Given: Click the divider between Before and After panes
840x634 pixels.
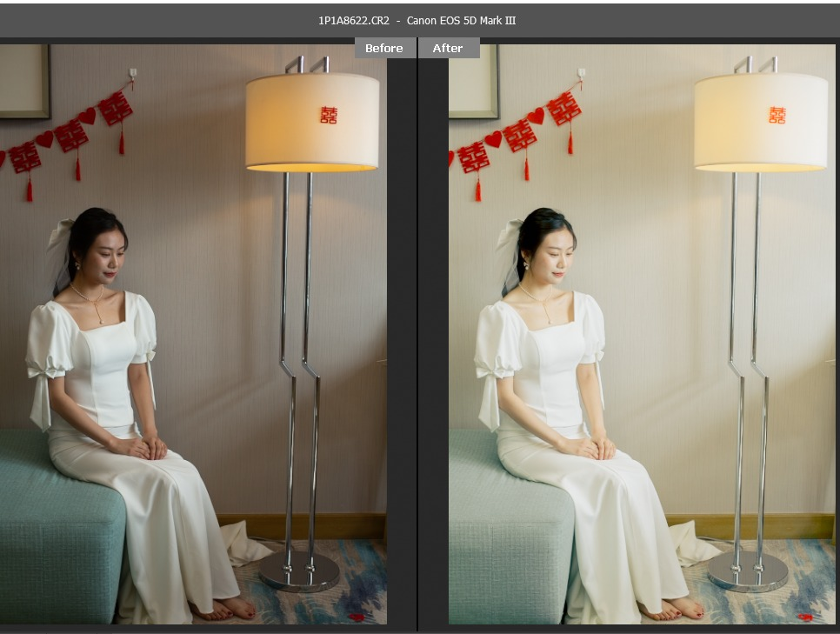Looking at the screenshot, I should 417,348.
